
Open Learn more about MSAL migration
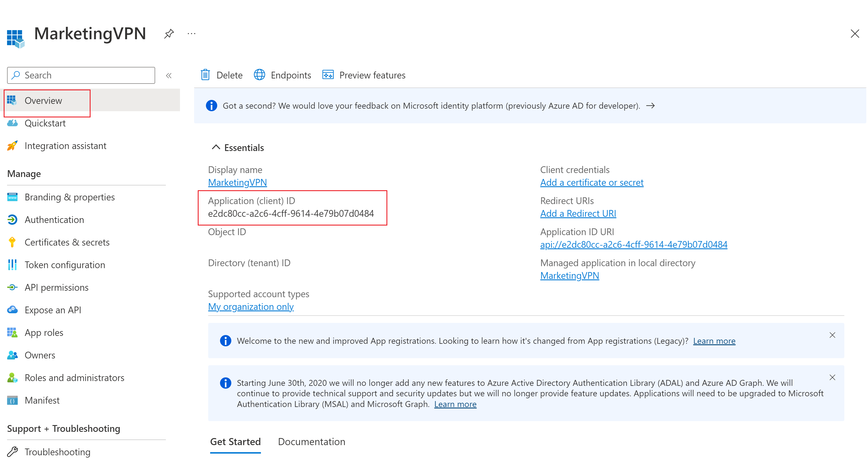[x=455, y=404]
